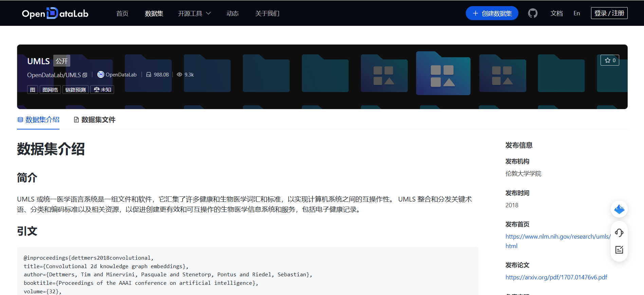The width and height of the screenshot is (644, 295).
Task: Click the 引文 heading
Action: 27,231
